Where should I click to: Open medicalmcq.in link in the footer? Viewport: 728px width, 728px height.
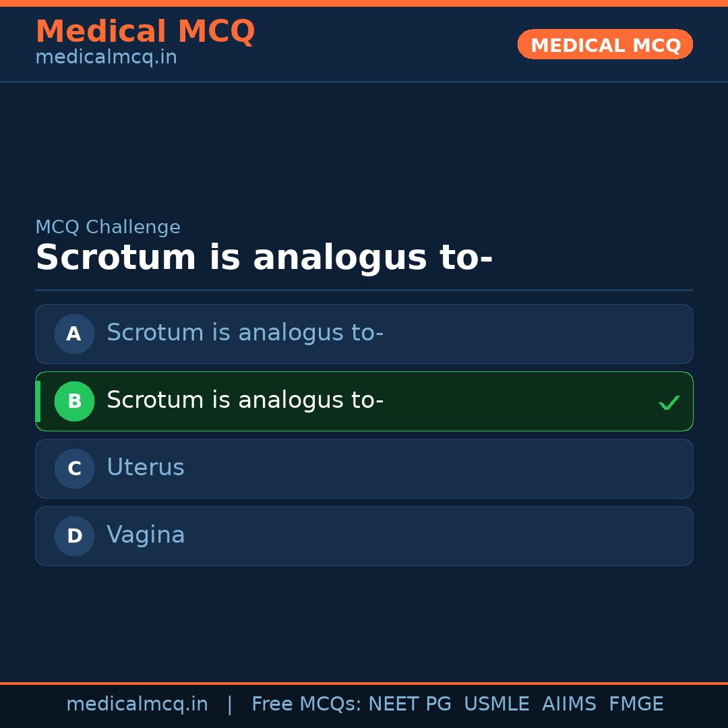click(x=137, y=704)
